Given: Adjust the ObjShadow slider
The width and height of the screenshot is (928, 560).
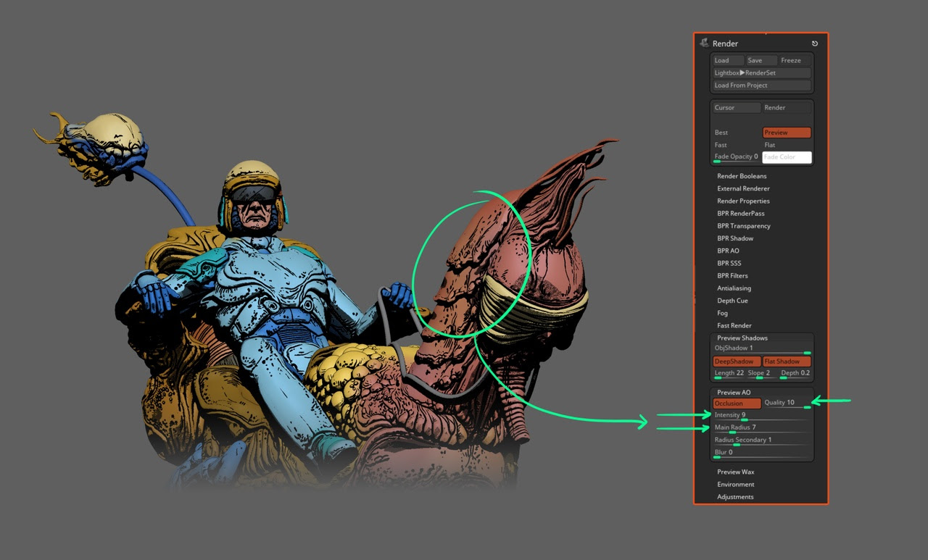Looking at the screenshot, I should [x=762, y=349].
